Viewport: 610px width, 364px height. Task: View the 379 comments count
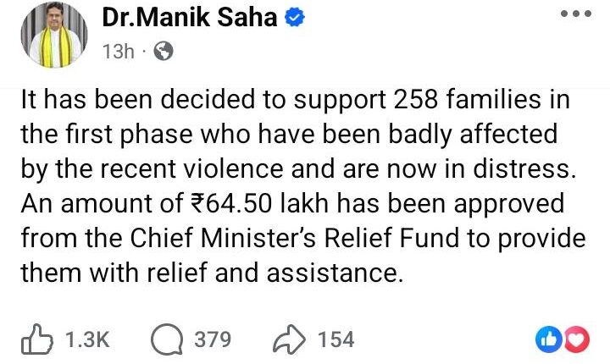(x=213, y=339)
